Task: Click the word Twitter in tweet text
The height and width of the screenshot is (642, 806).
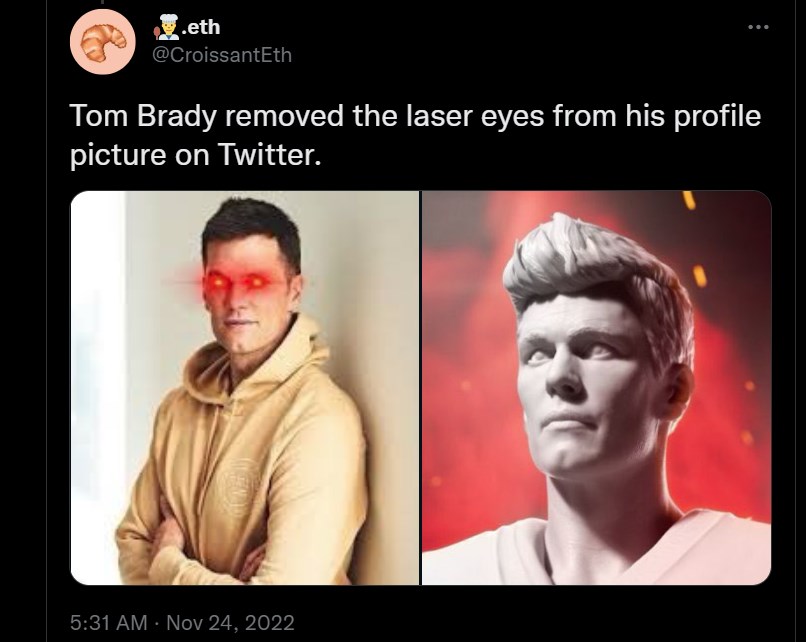Action: click(x=269, y=154)
